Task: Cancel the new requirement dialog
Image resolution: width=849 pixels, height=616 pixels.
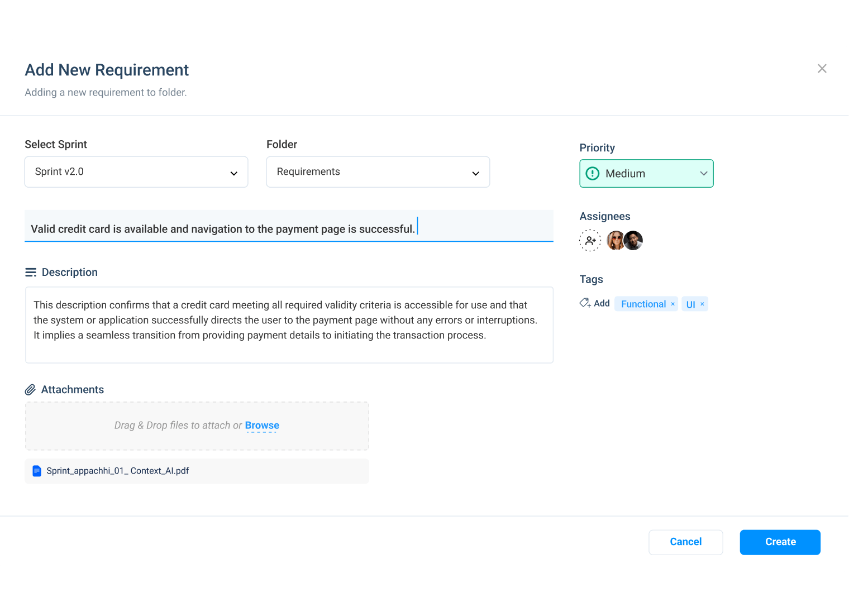Action: click(685, 542)
